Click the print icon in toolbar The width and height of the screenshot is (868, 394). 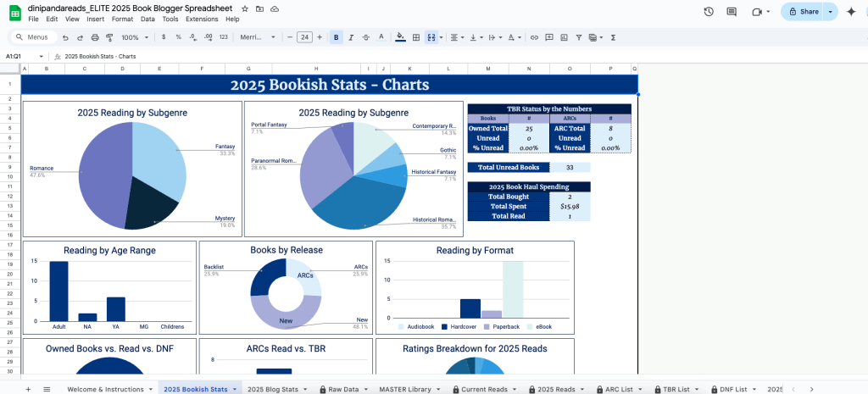tap(95, 37)
